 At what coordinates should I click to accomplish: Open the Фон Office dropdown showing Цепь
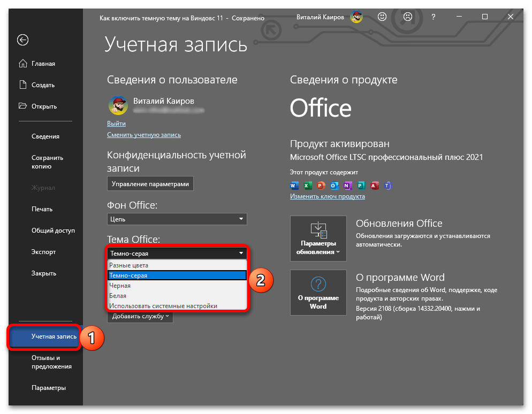pos(177,219)
